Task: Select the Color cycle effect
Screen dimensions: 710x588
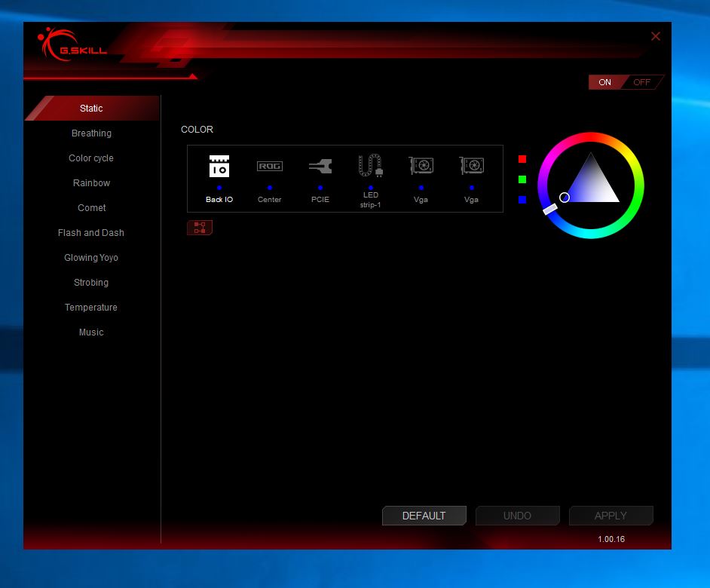Action: 91,158
